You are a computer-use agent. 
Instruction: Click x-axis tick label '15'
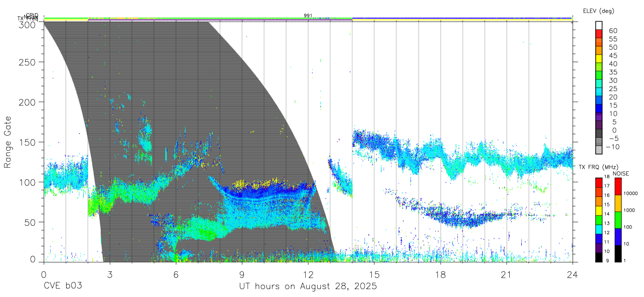click(374, 274)
